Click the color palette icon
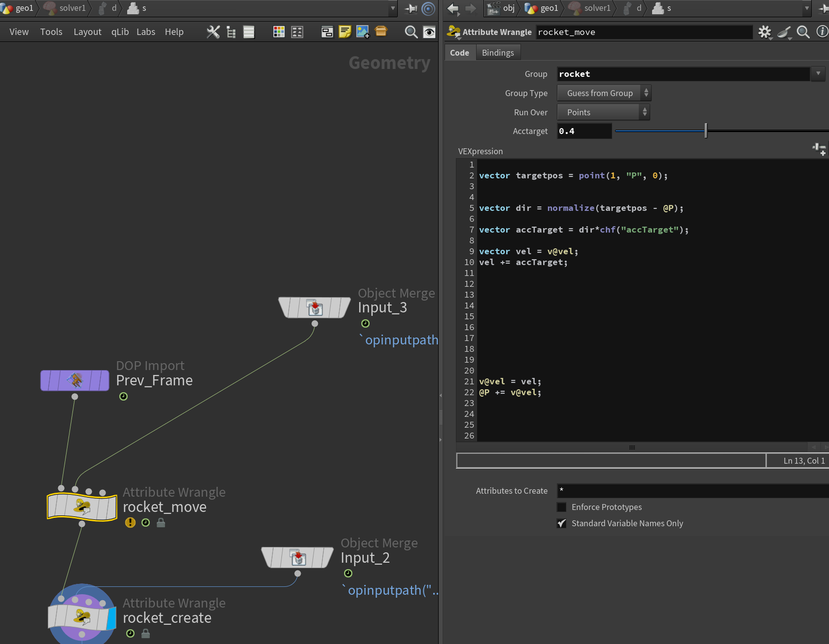Image resolution: width=829 pixels, height=644 pixels. [x=279, y=32]
